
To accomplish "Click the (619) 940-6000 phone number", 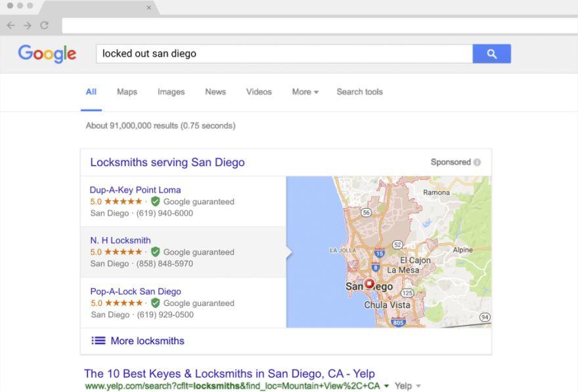I will click(165, 213).
